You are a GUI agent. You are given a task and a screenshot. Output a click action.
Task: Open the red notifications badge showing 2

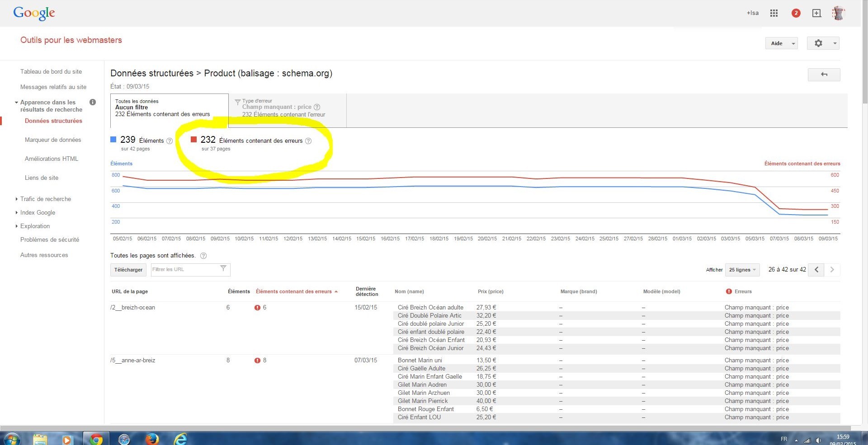click(796, 13)
